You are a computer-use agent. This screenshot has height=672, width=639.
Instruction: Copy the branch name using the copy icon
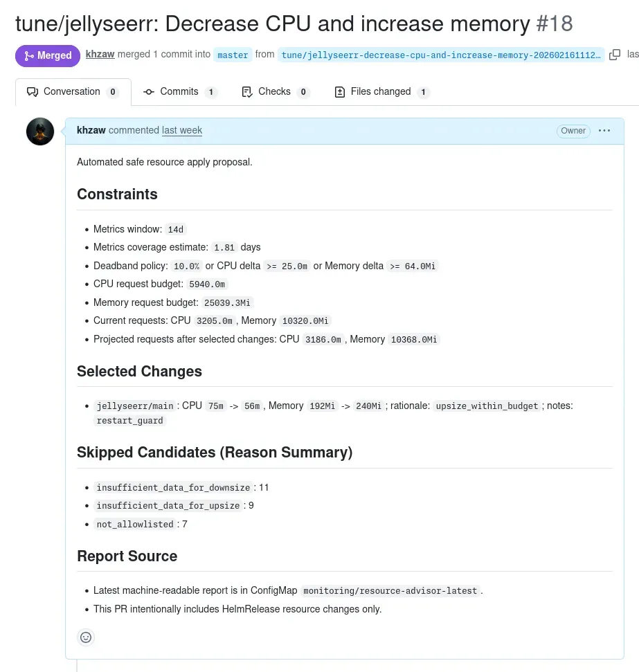(x=615, y=53)
